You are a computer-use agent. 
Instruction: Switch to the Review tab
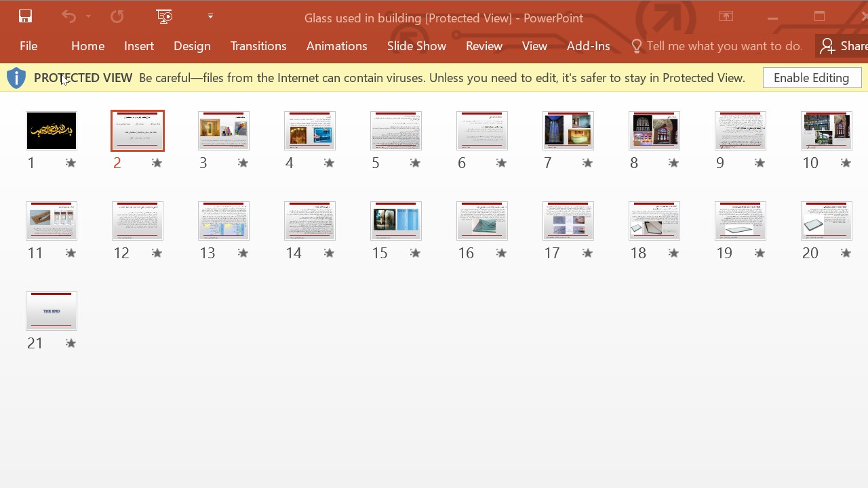(484, 46)
